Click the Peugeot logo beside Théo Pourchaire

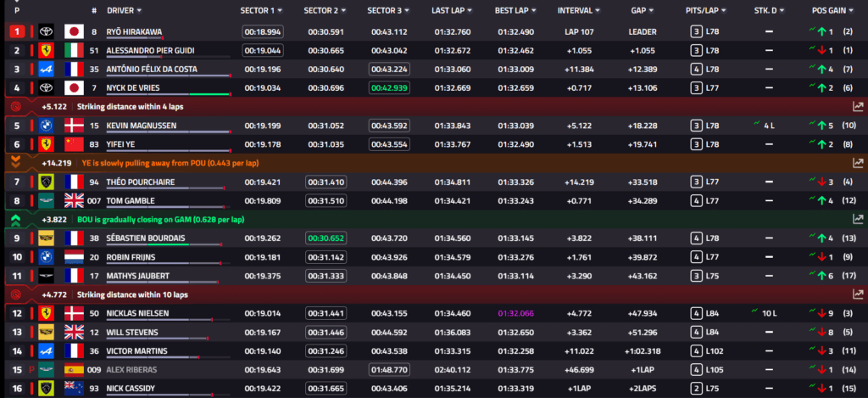[48, 182]
